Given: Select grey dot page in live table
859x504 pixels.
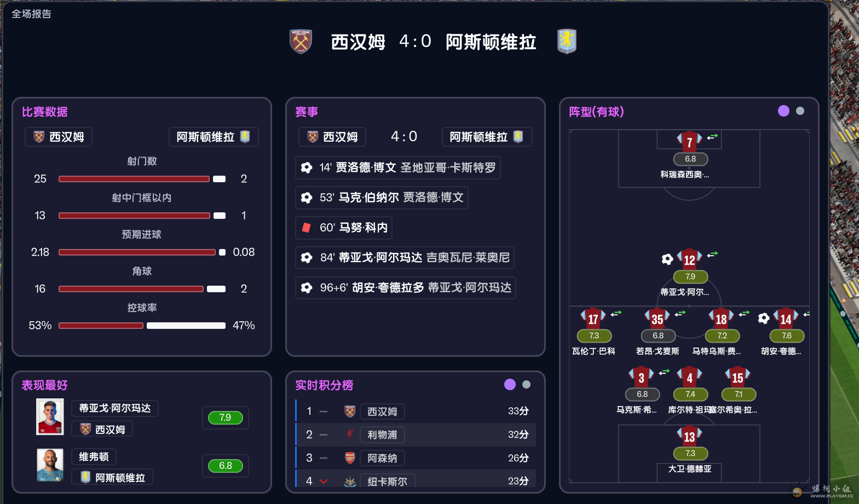Looking at the screenshot, I should tap(526, 385).
